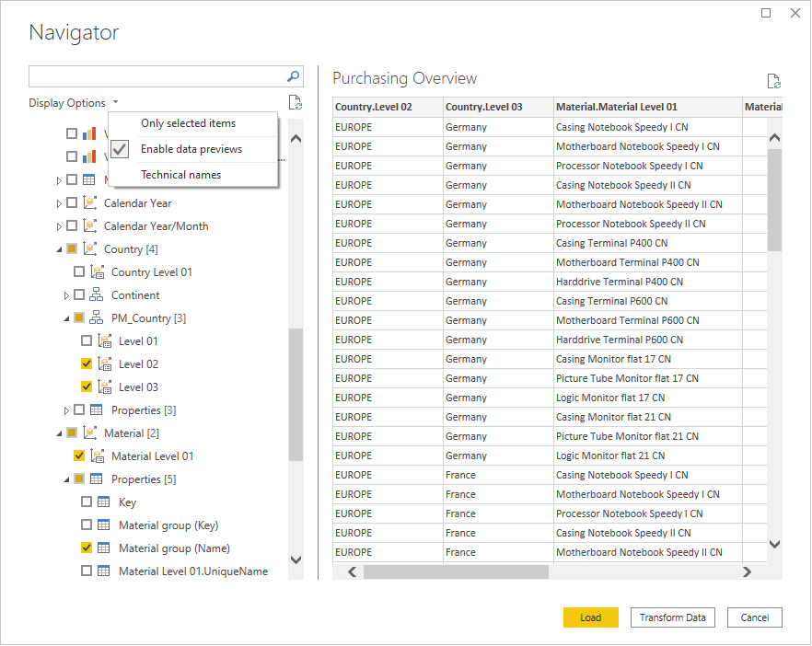Click the preview refresh icon beside Purchasing Overview
The image size is (812, 646).
pyautogui.click(x=773, y=81)
